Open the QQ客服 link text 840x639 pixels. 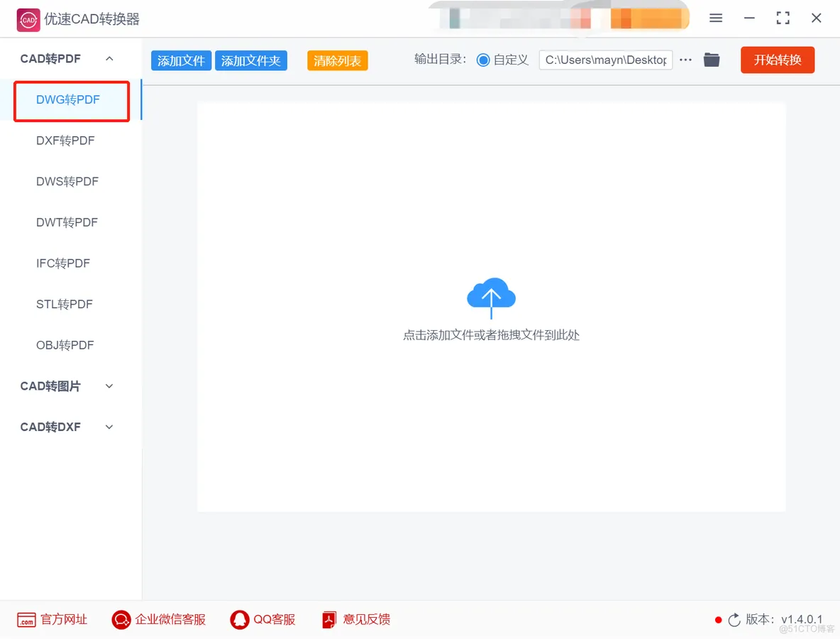(275, 620)
